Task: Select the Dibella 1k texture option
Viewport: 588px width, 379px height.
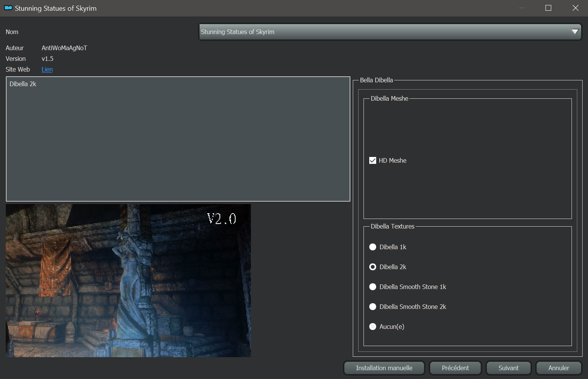Action: pyautogui.click(x=373, y=247)
